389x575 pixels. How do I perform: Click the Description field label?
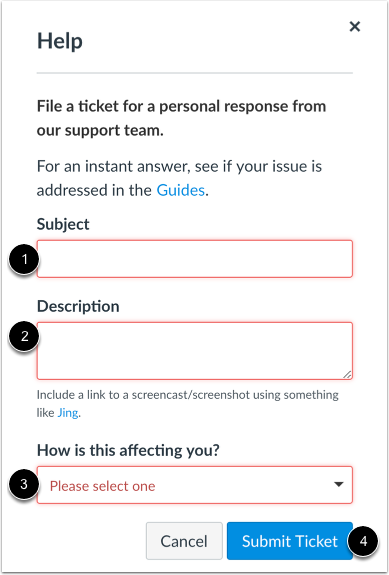tap(78, 307)
